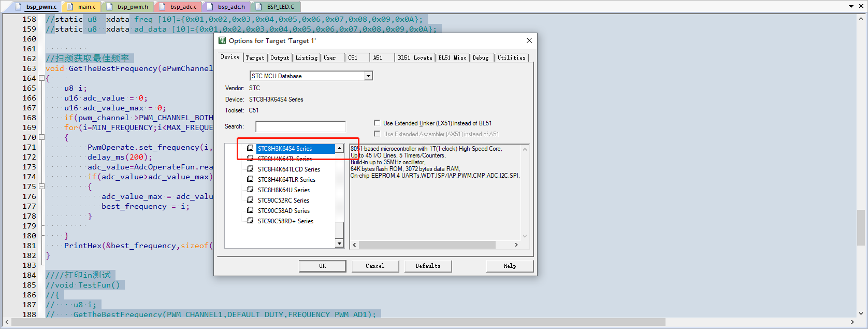
Task: Click the Help button
Action: point(510,266)
